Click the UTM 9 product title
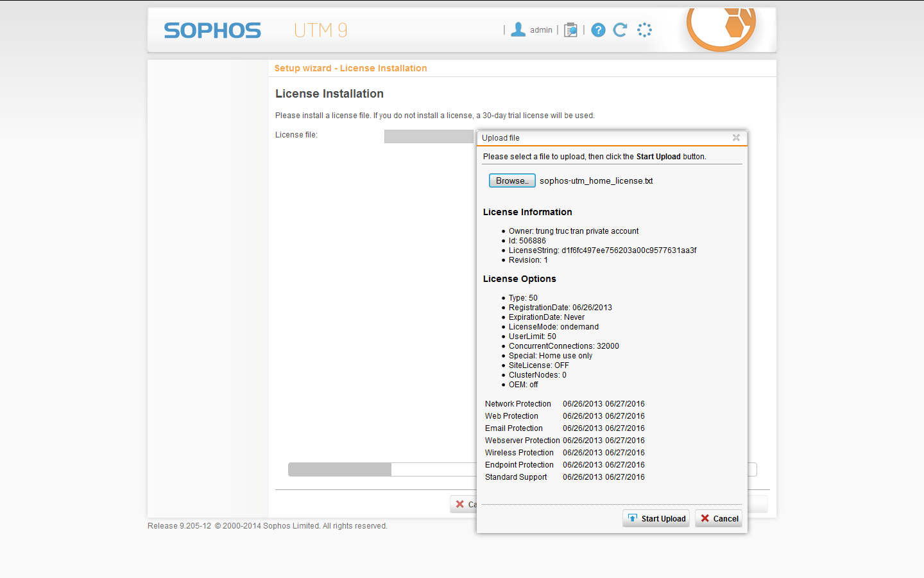The width and height of the screenshot is (924, 578). click(320, 30)
